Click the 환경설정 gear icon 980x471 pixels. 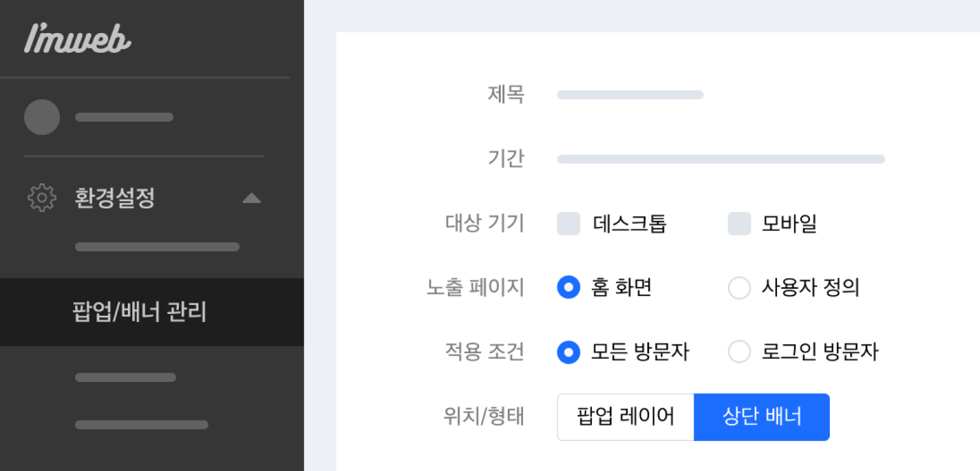[x=42, y=198]
